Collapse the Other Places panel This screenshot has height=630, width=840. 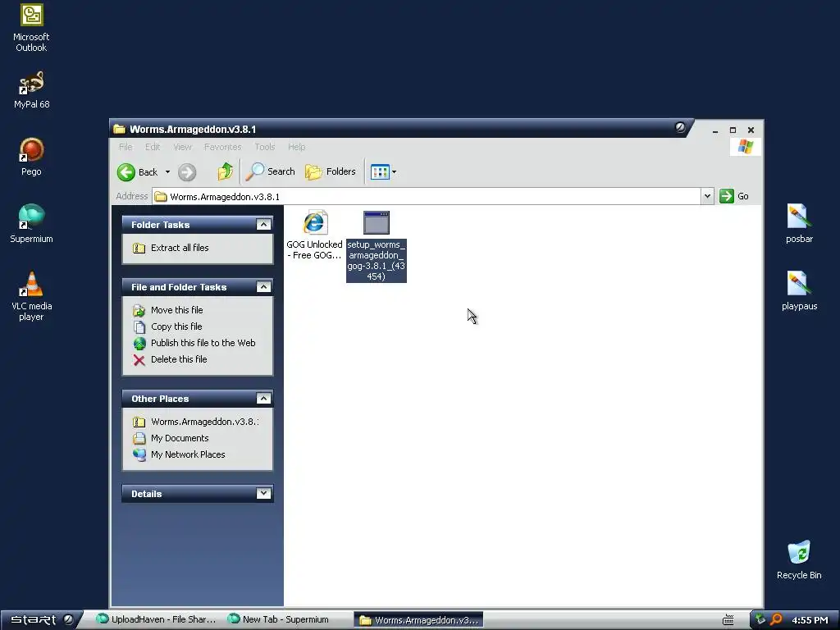263,399
